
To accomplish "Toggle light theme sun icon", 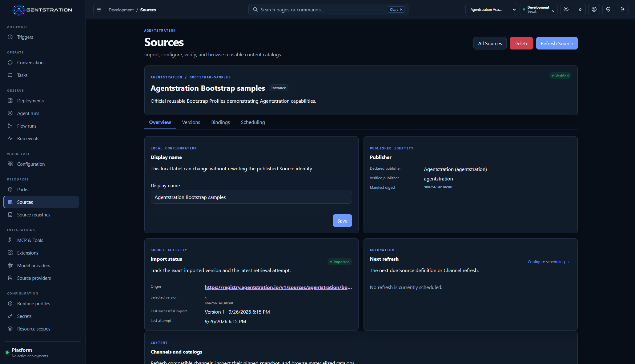I will [x=566, y=10].
